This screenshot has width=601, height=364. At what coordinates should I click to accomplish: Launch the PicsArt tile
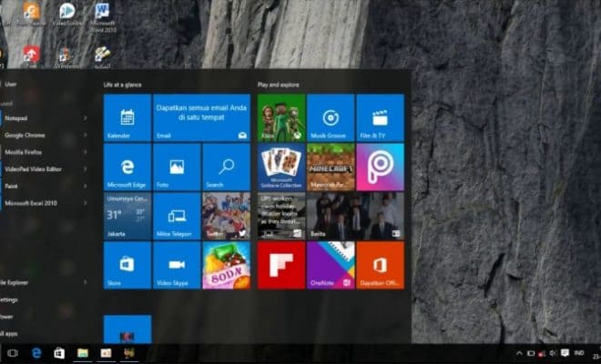pos(380,167)
